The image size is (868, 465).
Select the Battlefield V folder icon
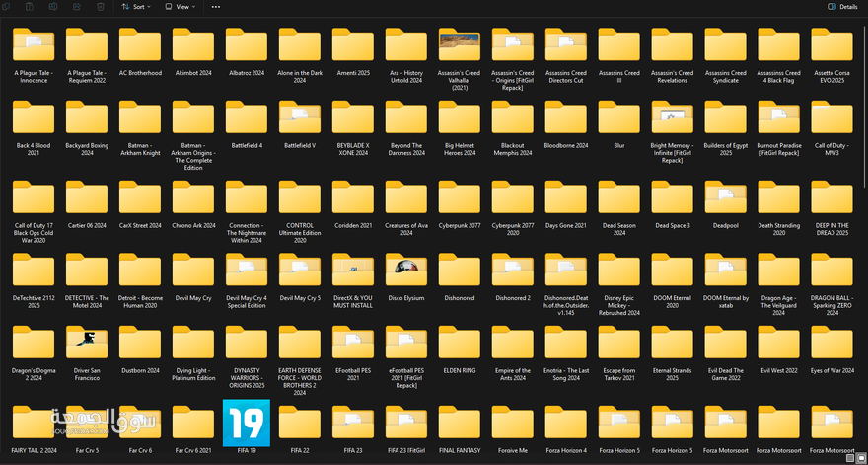click(300, 116)
